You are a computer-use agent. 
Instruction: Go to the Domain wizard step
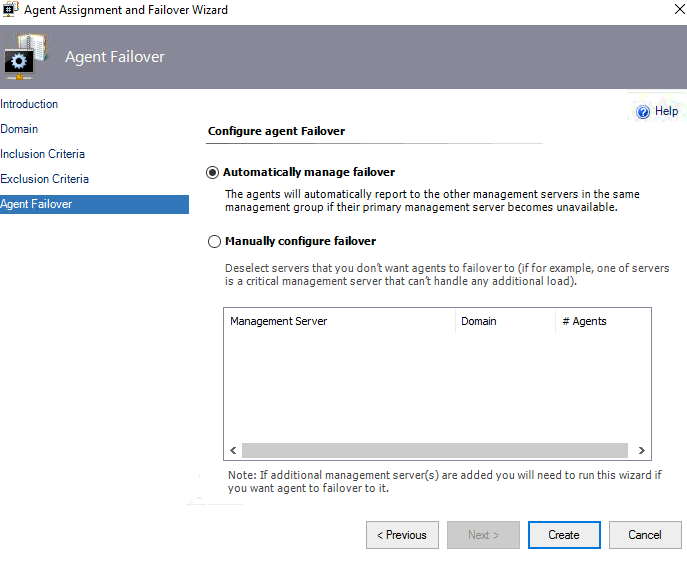point(19,129)
